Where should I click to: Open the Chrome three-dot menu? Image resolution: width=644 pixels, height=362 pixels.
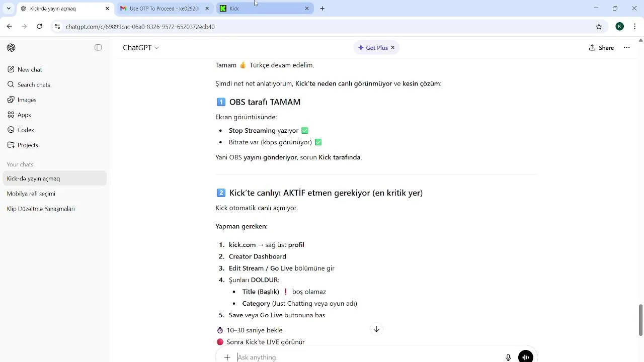[635, 27]
